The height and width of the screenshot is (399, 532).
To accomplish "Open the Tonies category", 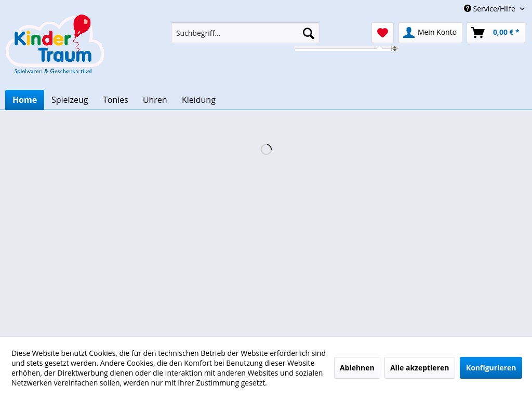I will [115, 100].
